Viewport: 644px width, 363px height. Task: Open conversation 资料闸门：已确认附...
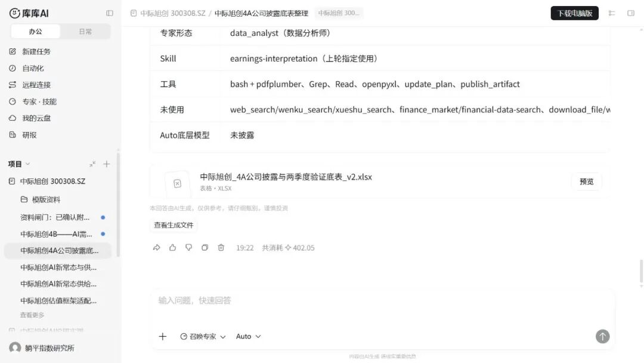click(x=55, y=217)
